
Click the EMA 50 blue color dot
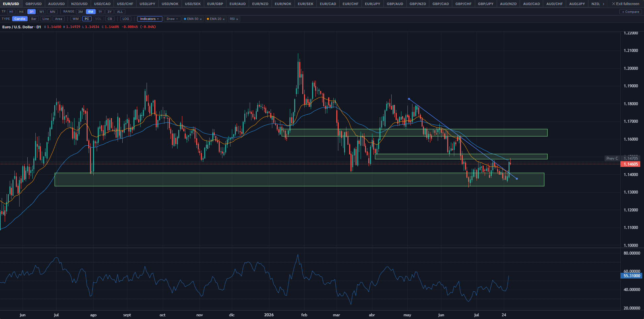point(185,19)
